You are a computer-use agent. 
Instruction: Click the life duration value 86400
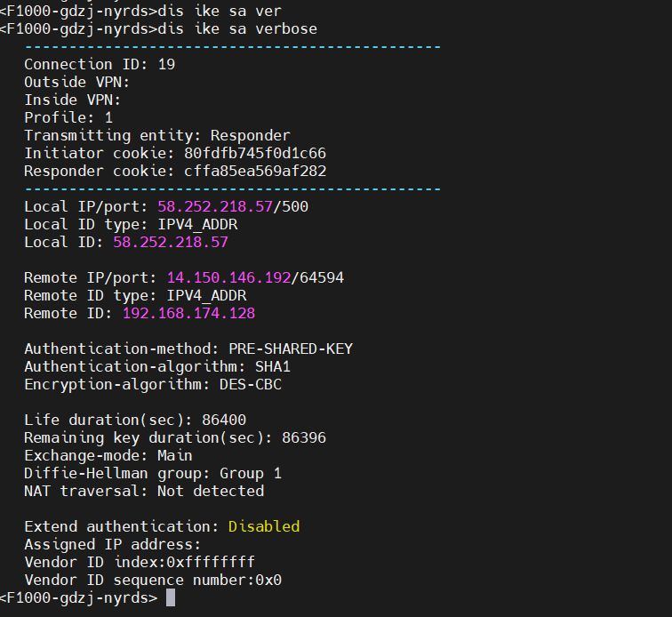224,420
